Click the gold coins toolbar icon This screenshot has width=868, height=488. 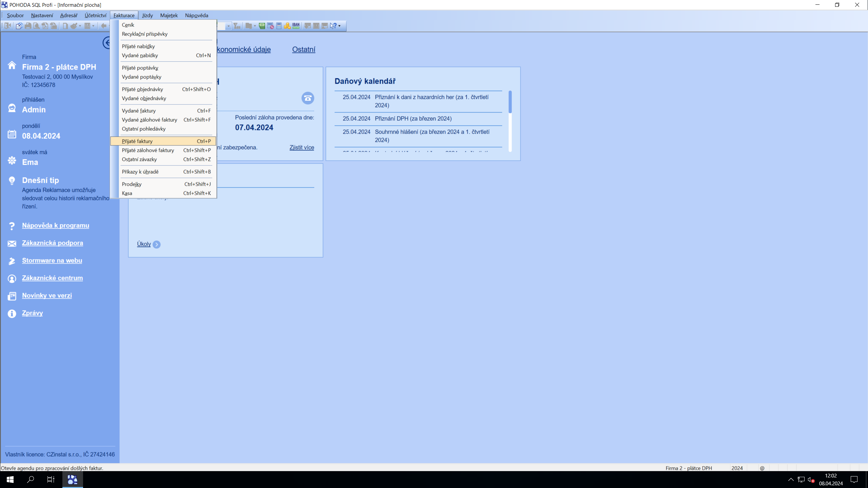287,26
